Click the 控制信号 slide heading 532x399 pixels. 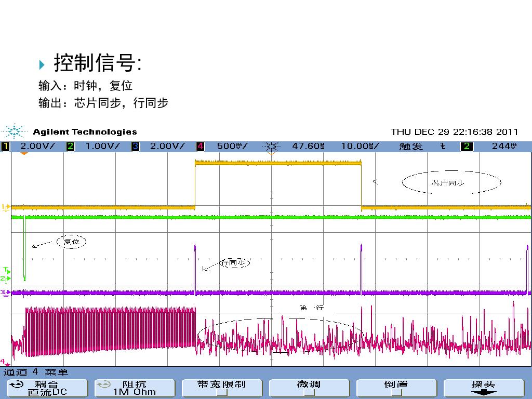coord(98,63)
